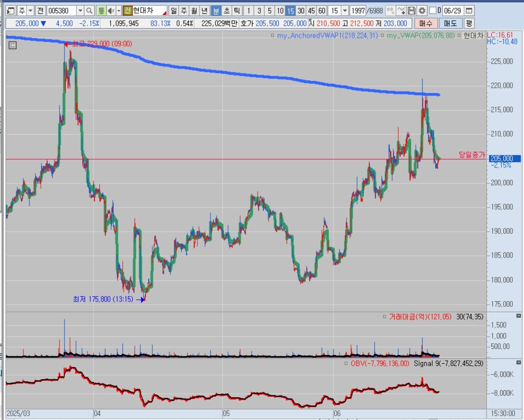The width and height of the screenshot is (524, 420).
Task: Select the my_AnchoredVWAP1 indicator legend label
Action: (x=327, y=36)
